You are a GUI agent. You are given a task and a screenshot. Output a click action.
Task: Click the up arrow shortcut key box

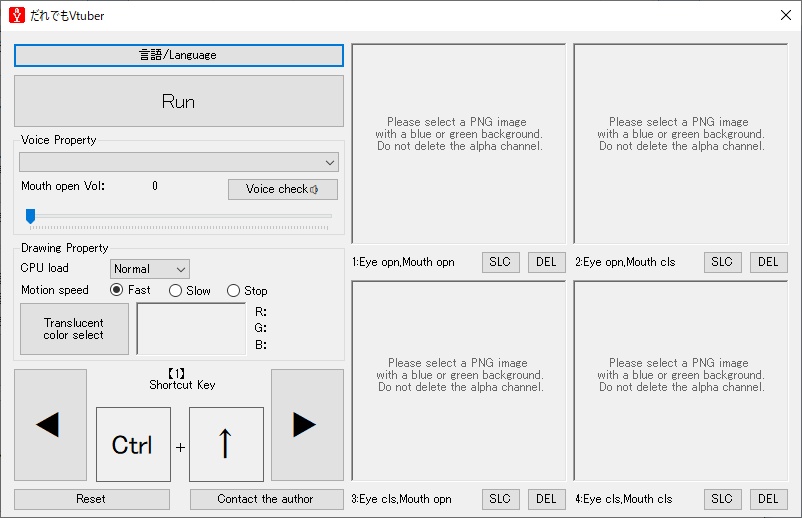pyautogui.click(x=227, y=444)
